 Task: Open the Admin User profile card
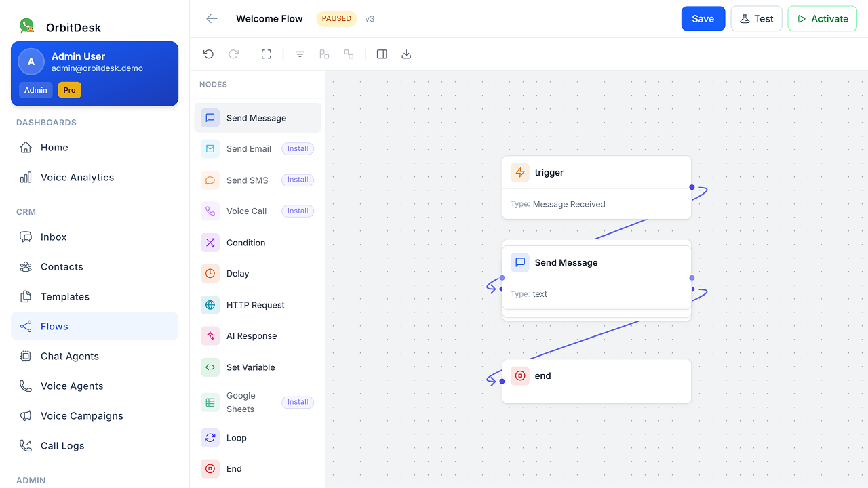pyautogui.click(x=94, y=74)
